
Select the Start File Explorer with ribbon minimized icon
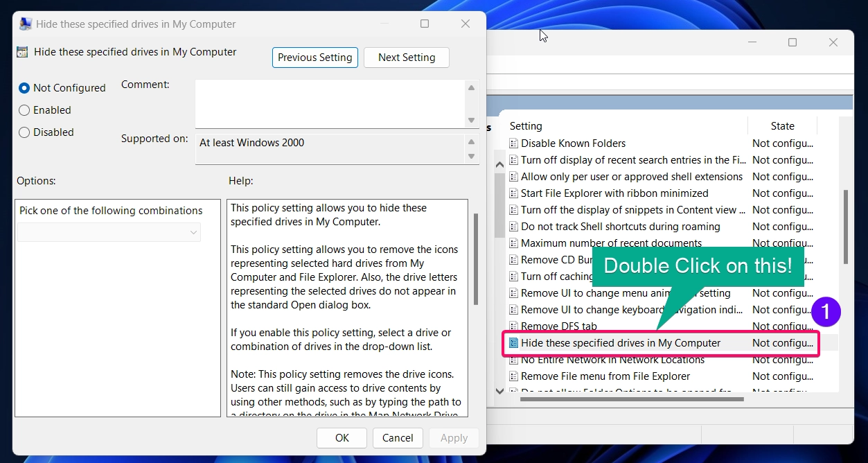(514, 193)
